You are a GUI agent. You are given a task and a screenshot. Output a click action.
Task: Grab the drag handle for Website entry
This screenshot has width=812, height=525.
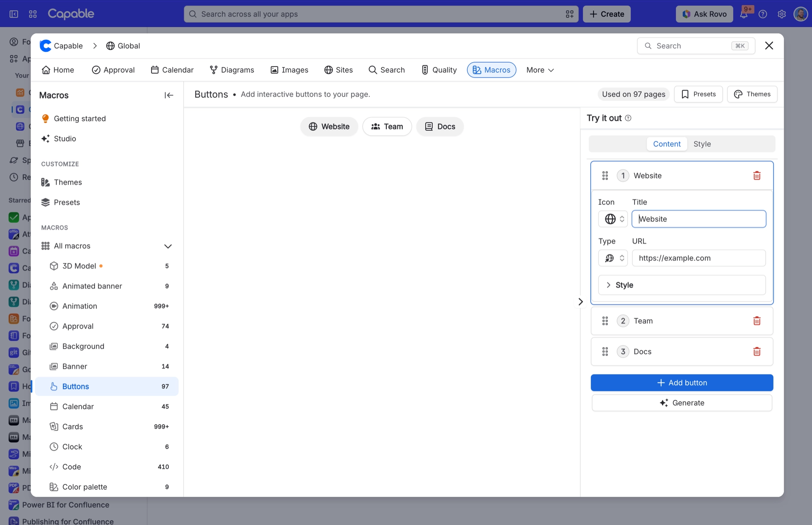coord(605,176)
